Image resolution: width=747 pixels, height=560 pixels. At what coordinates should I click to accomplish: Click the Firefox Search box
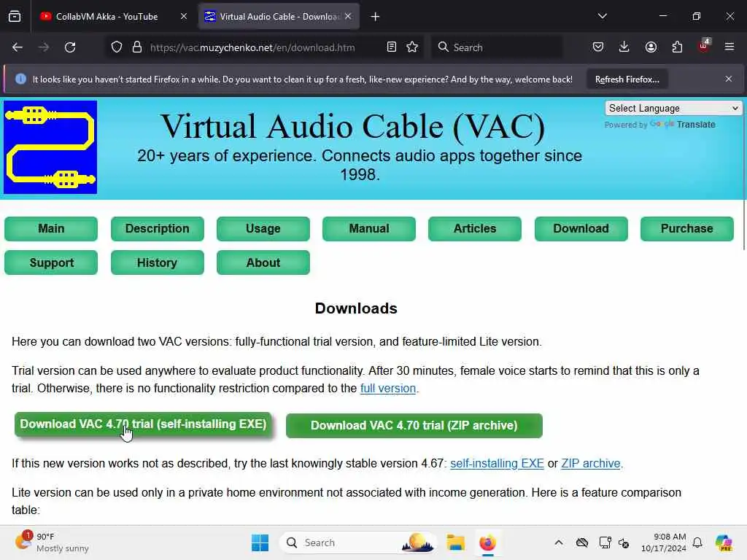(x=498, y=47)
